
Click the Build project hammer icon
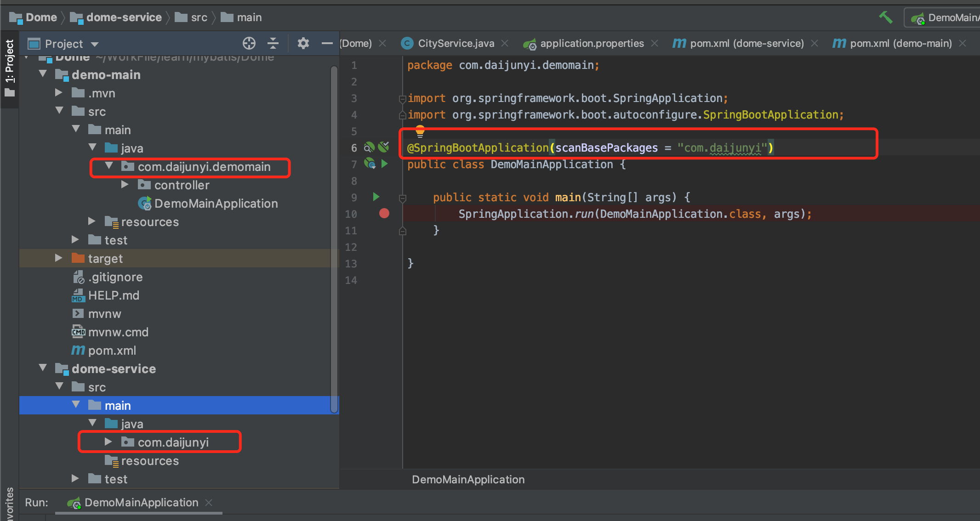[885, 17]
